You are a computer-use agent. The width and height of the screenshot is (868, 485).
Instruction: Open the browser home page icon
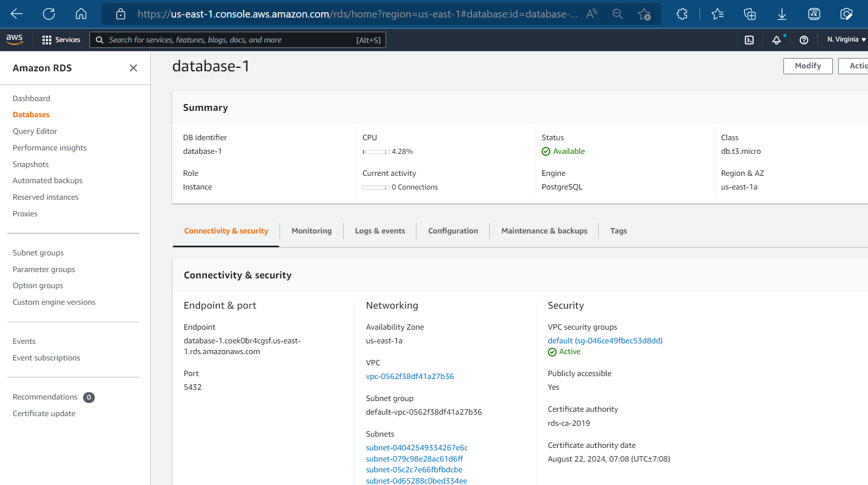click(81, 14)
